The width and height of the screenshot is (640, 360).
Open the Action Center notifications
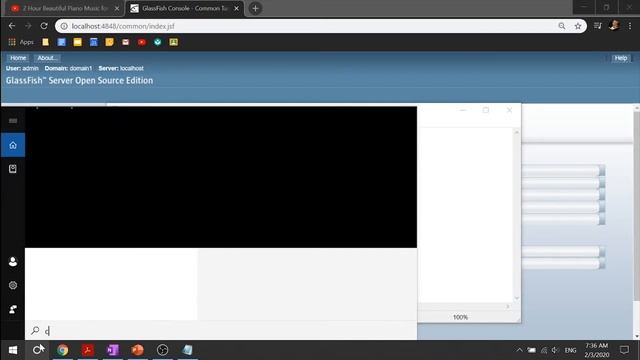(624, 350)
